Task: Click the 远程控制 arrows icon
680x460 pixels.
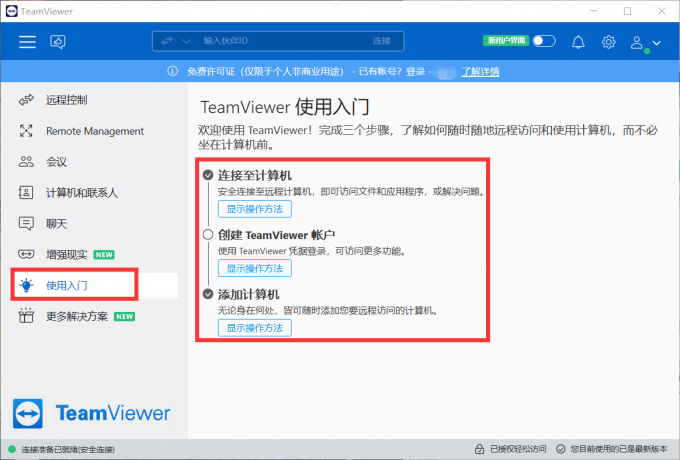Action: (26, 100)
